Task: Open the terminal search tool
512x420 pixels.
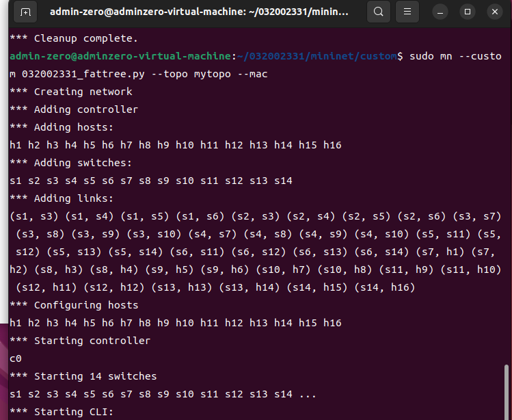Action: [379, 12]
